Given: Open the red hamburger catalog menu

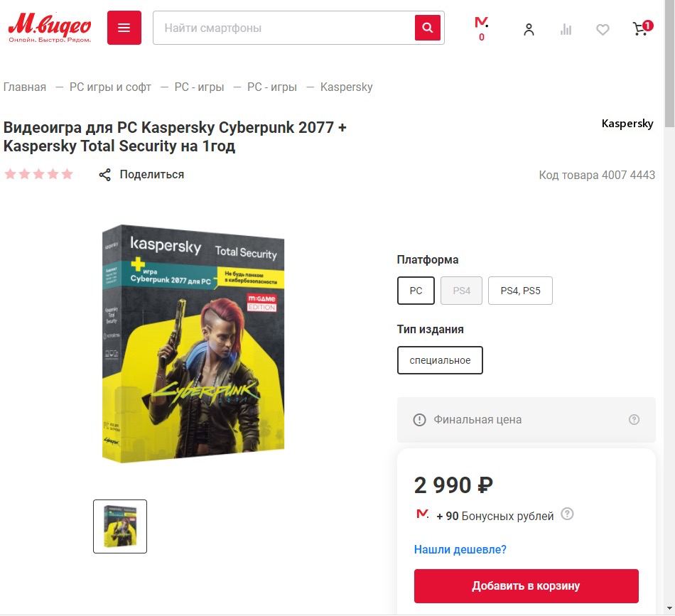Looking at the screenshot, I should click(x=124, y=28).
